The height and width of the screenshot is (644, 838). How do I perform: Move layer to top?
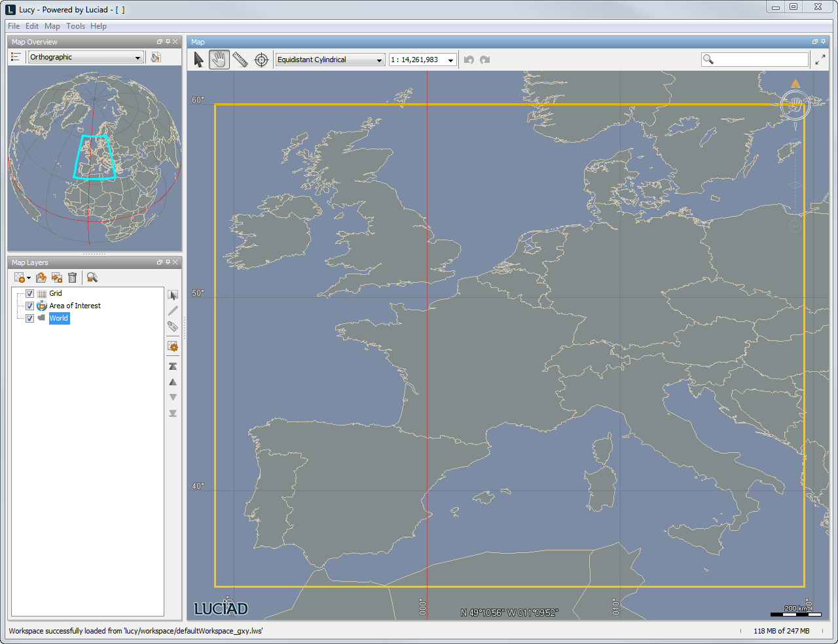(173, 367)
